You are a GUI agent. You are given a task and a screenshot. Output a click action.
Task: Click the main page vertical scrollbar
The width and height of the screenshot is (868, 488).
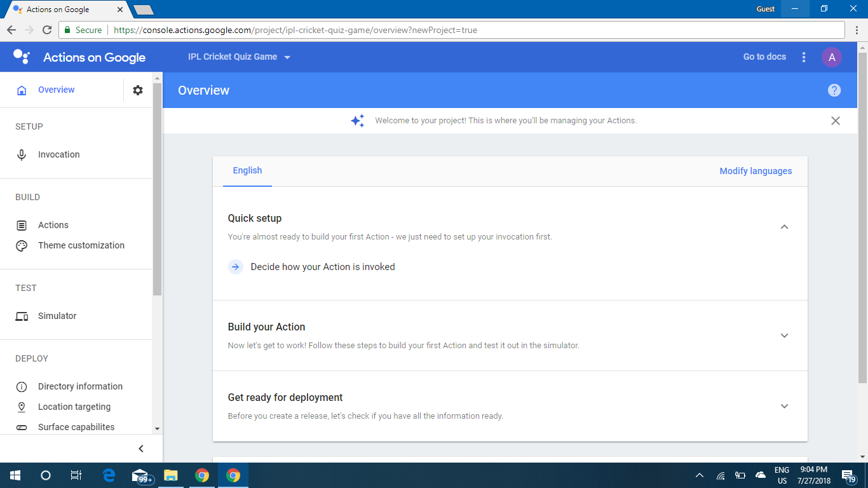[x=863, y=218]
